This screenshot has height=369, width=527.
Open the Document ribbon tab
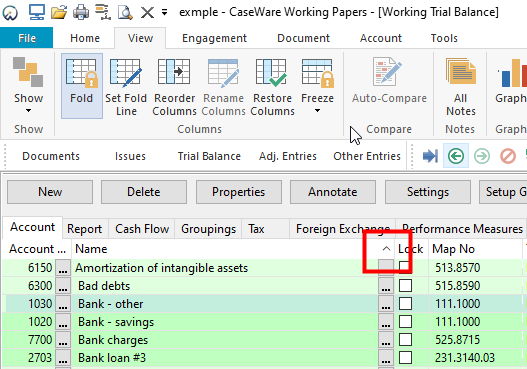303,38
